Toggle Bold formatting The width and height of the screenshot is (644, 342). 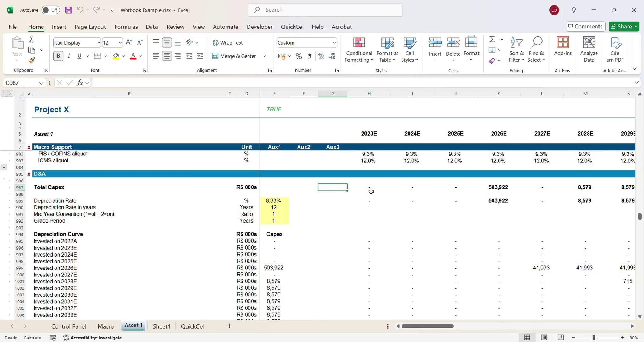(58, 56)
